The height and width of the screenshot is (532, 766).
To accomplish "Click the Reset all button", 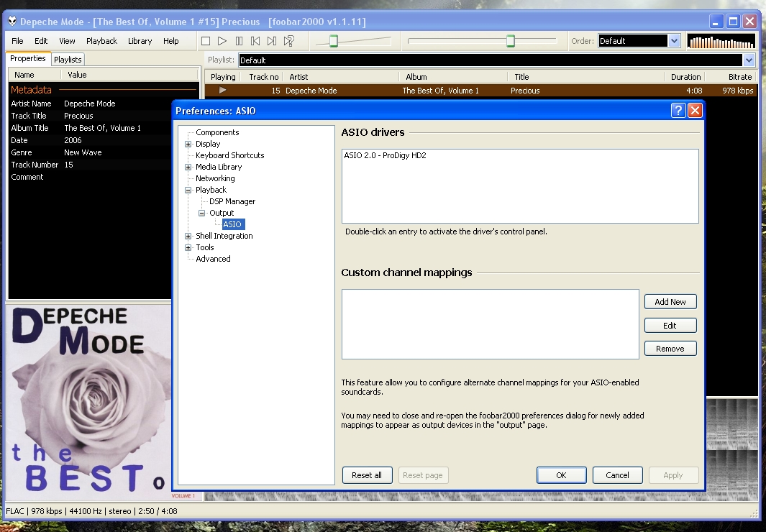I will (367, 475).
